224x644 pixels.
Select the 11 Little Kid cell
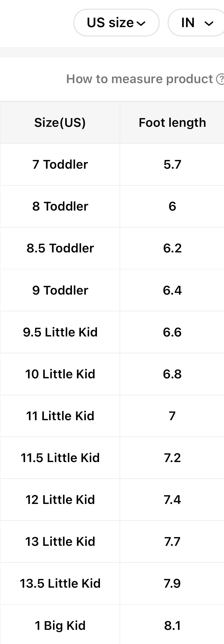(60, 416)
